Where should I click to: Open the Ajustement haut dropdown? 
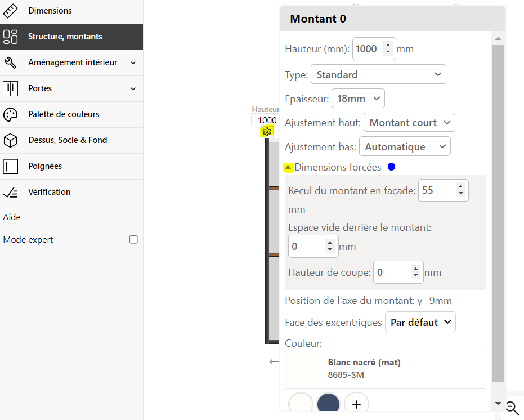pos(409,122)
